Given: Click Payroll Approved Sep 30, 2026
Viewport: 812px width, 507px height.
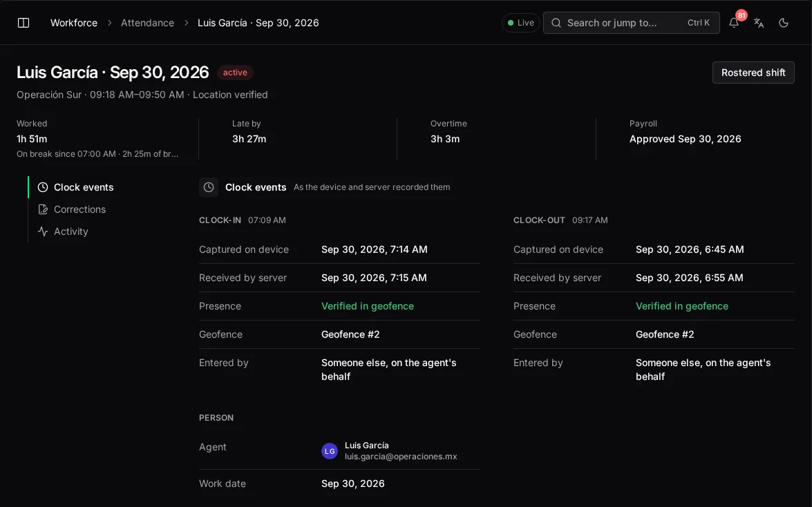Looking at the screenshot, I should click(685, 139).
